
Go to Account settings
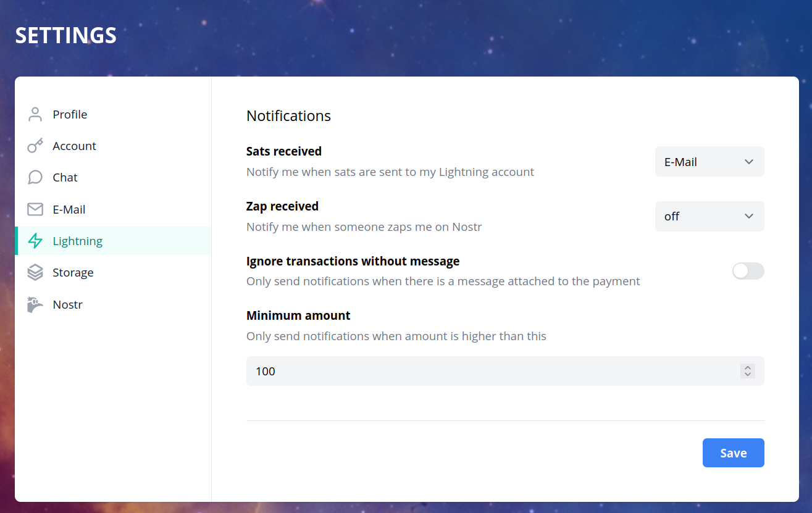(x=74, y=146)
